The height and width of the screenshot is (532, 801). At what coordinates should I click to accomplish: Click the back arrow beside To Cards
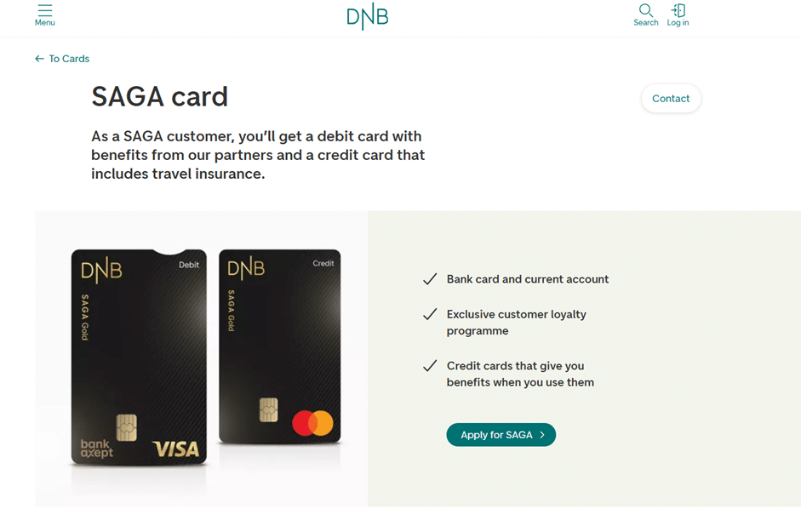(x=39, y=59)
